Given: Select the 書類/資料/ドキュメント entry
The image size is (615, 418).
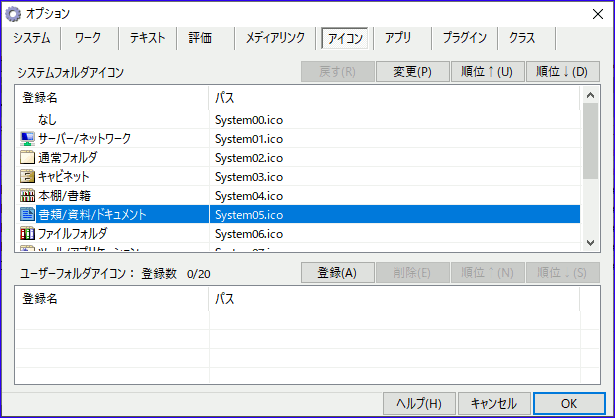Looking at the screenshot, I should click(298, 214).
